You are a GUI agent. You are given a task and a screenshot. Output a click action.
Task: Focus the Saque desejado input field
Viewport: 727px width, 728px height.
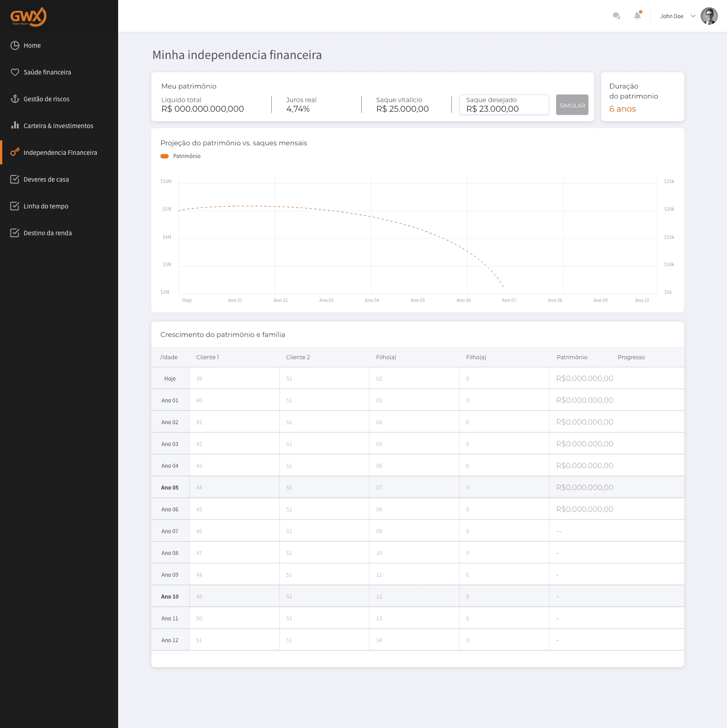[x=504, y=105]
